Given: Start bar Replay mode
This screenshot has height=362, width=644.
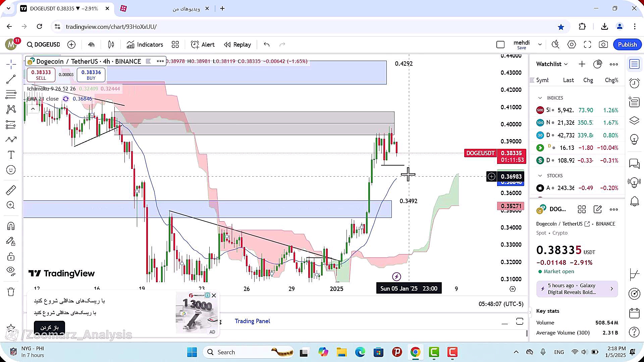Looking at the screenshot, I should pyautogui.click(x=237, y=45).
